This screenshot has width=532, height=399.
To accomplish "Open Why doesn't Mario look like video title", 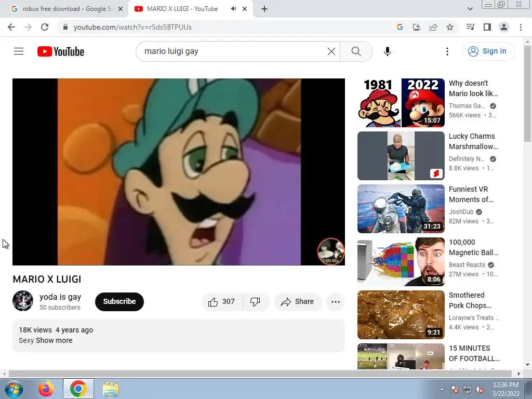I will [x=473, y=88].
